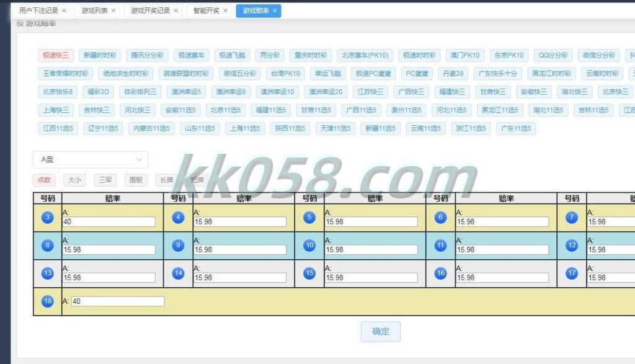Choose the 围骰 play type
Screen dimensions: 635x364
click(x=136, y=180)
